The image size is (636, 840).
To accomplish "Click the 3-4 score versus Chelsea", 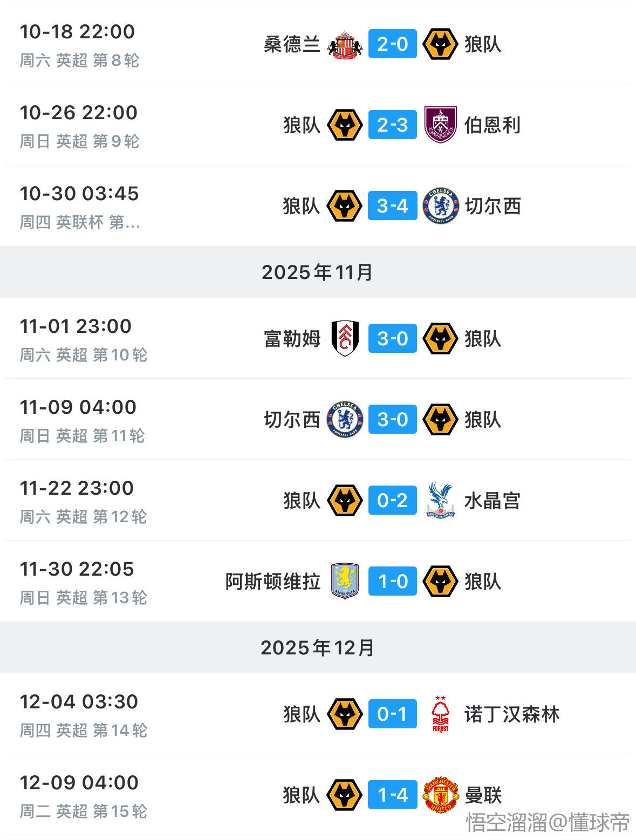I will (392, 206).
